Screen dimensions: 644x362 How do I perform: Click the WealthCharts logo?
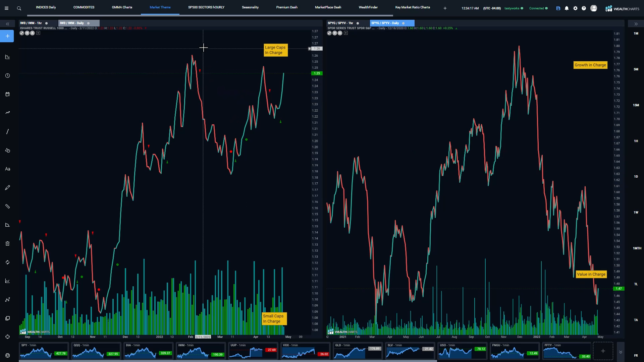[x=622, y=9]
